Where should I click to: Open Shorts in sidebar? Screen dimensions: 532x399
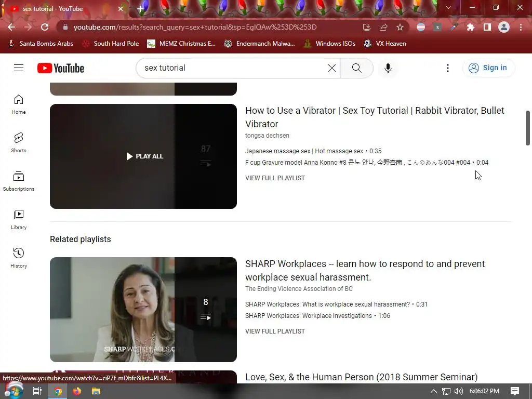point(19,142)
